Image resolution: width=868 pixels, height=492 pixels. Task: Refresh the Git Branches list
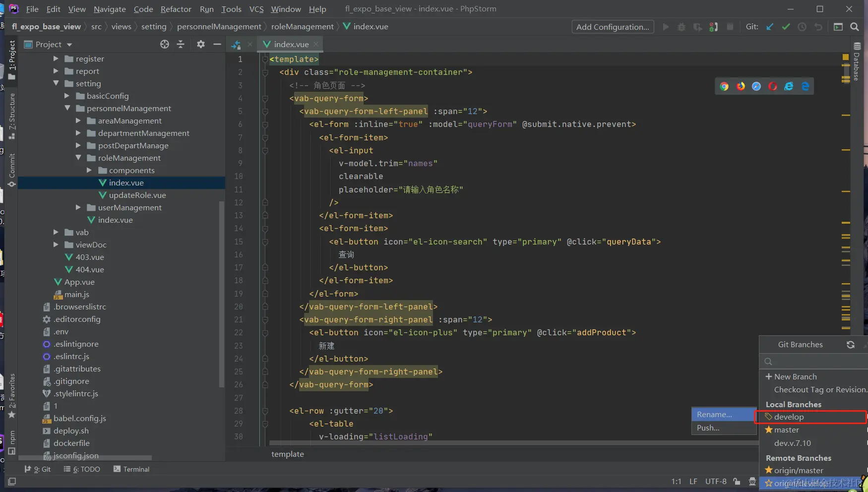tap(851, 345)
